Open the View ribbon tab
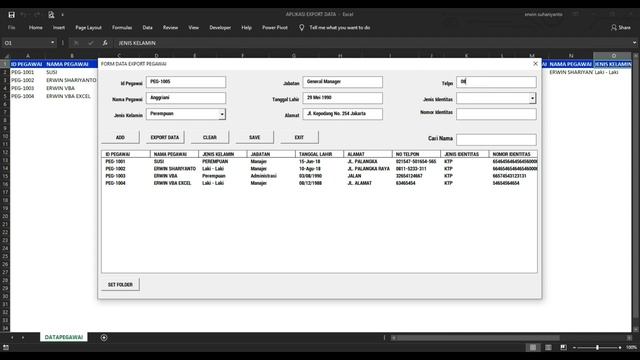The image size is (640, 360). 193,27
